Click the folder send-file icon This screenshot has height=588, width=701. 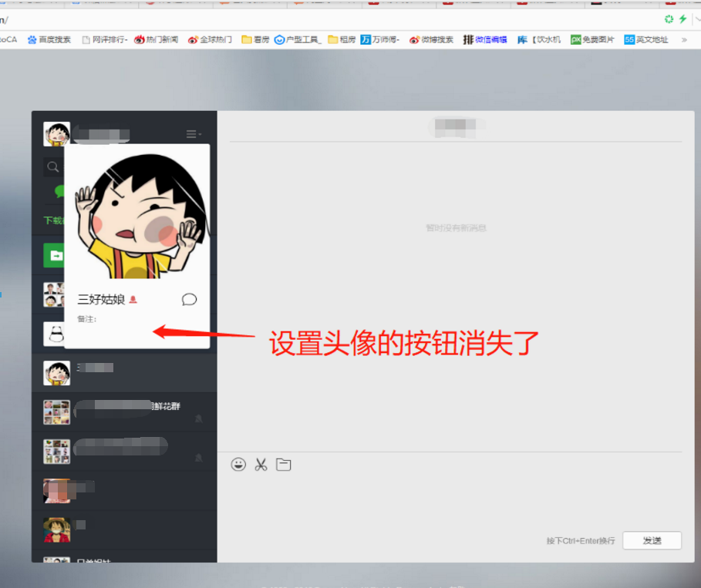coord(284,465)
